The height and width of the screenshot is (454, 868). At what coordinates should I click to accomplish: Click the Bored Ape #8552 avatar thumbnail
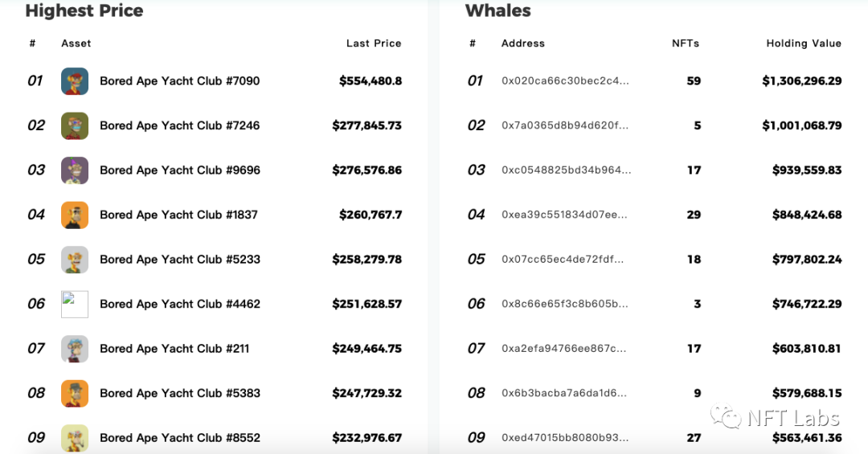coord(75,437)
